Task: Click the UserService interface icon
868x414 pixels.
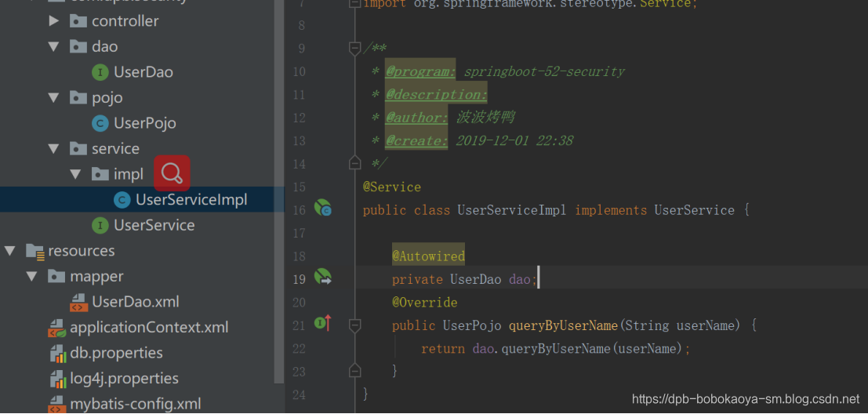Action: pyautogui.click(x=100, y=225)
